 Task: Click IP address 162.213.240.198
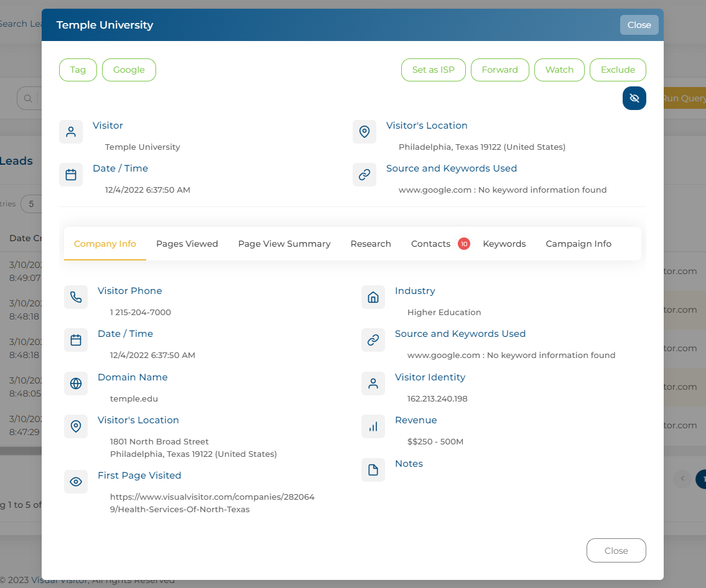click(437, 398)
